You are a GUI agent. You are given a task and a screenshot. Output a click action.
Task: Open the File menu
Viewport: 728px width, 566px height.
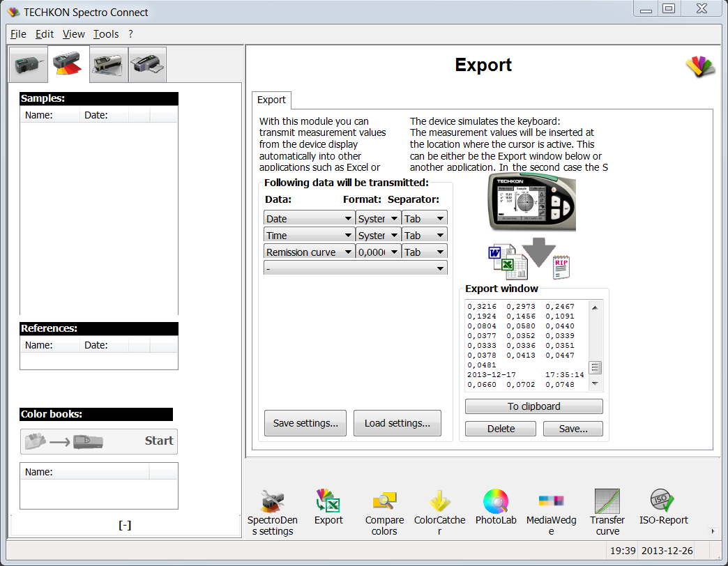coord(18,34)
